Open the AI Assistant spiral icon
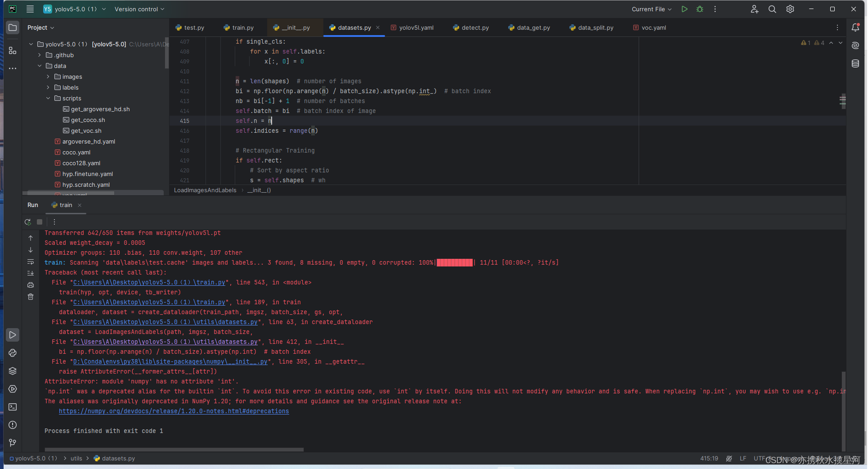868x469 pixels. (x=855, y=45)
